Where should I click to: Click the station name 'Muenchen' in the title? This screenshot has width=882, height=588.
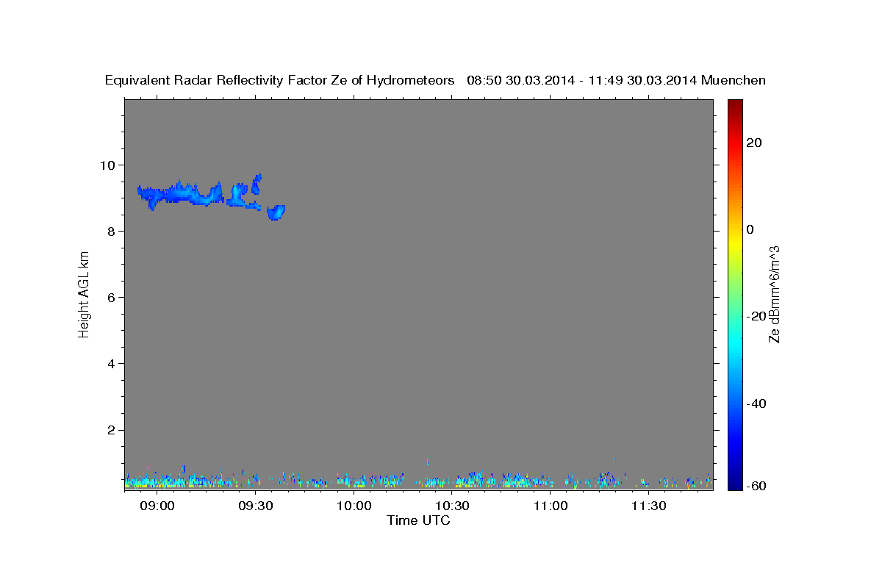pos(734,80)
